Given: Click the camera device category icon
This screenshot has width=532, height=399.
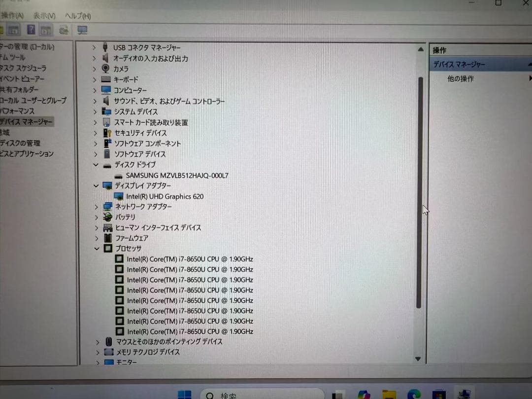Looking at the screenshot, I should point(106,69).
